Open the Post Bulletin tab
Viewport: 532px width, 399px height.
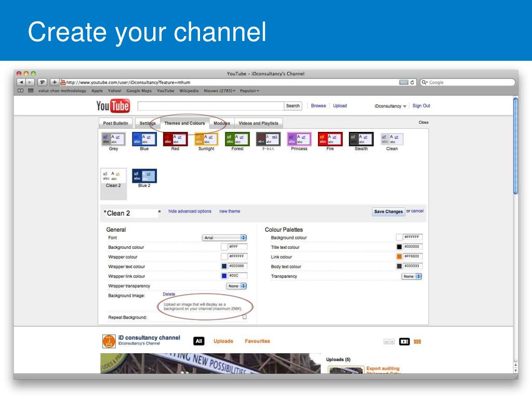click(x=115, y=123)
